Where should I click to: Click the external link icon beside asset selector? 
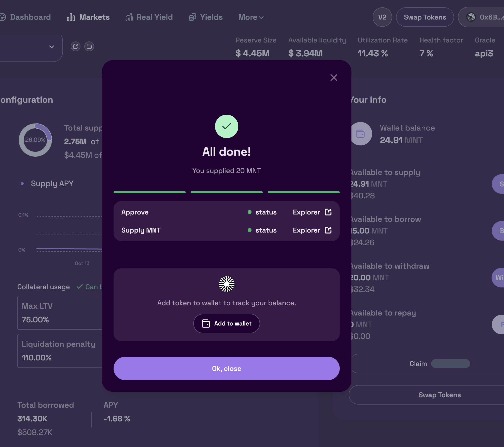click(x=76, y=46)
